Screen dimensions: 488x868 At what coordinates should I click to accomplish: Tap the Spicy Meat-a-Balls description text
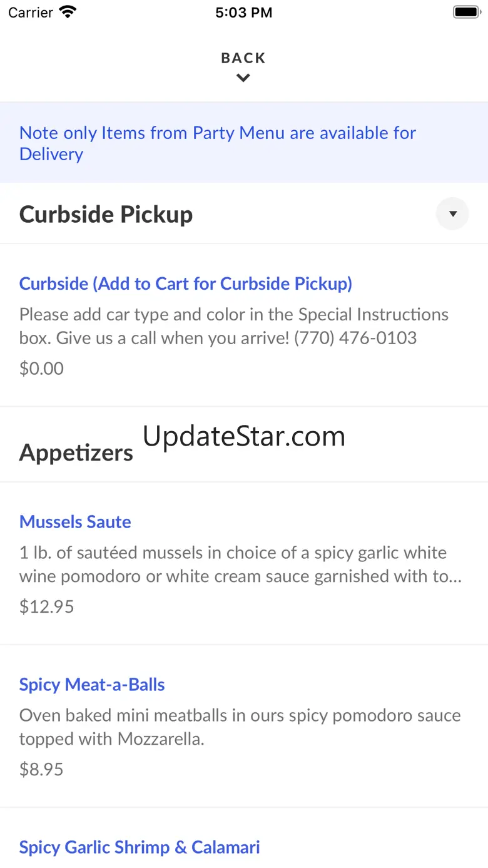click(240, 727)
